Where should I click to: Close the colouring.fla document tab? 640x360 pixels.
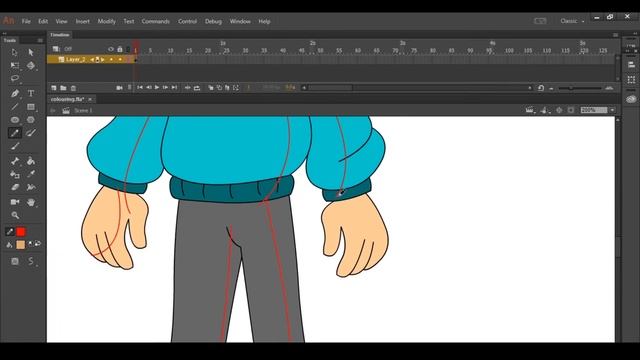(x=90, y=99)
